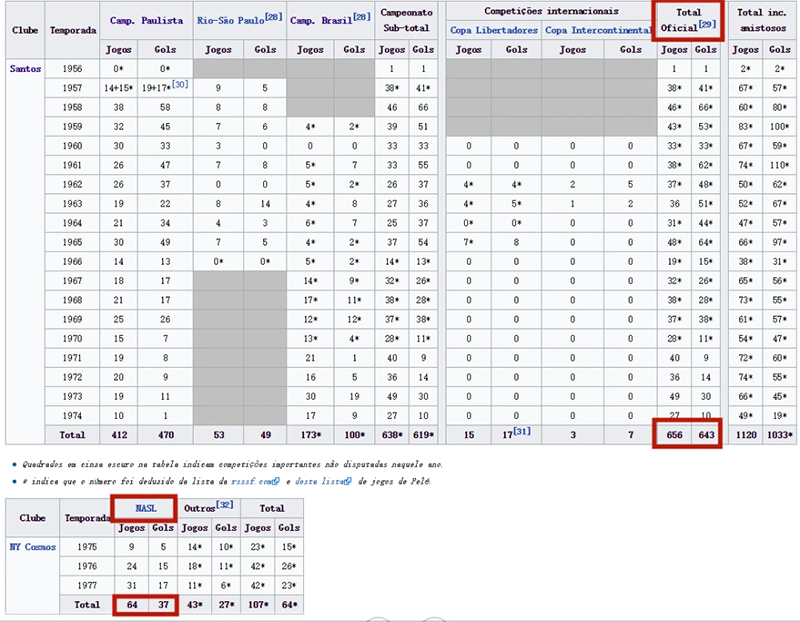Click external-link icon beside rsssf.com
This screenshot has width=800, height=622.
[x=277, y=481]
